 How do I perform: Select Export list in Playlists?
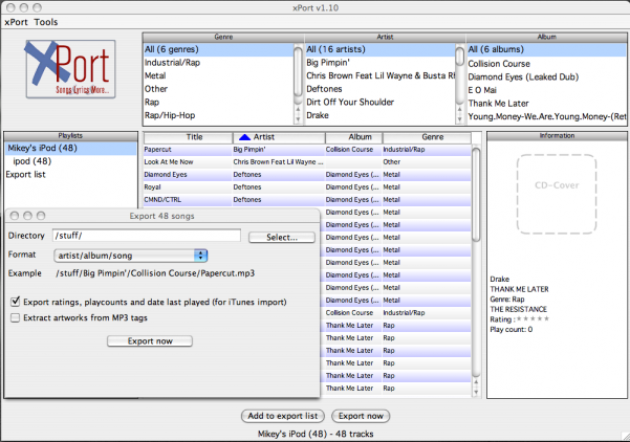[70, 175]
